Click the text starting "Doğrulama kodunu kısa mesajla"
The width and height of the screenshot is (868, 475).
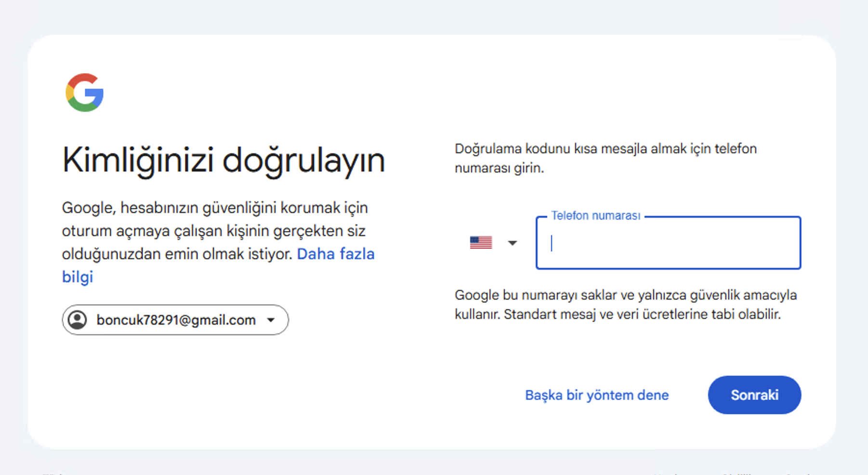[605, 158]
